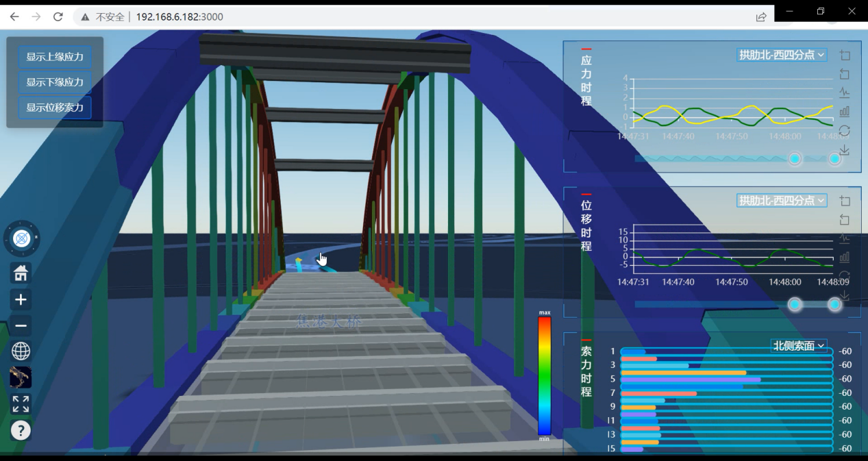This screenshot has height=461, width=868.
Task: Activate area zoom on the 位移时程 chart
Action: (x=844, y=201)
